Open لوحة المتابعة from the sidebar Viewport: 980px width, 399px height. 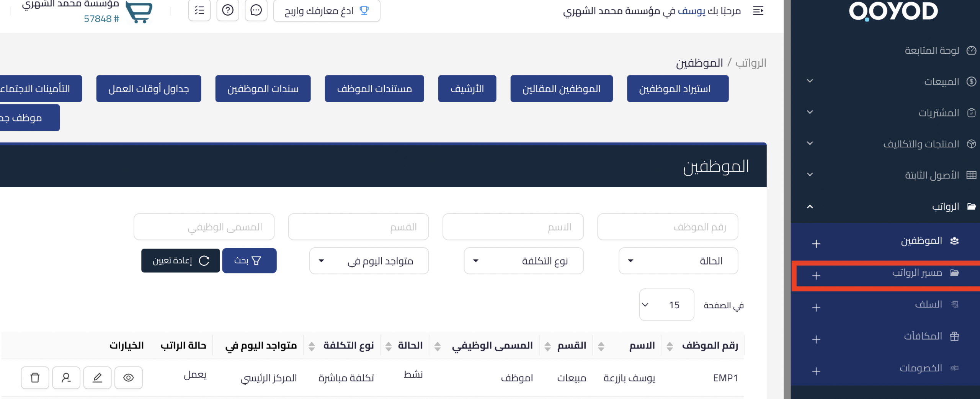pyautogui.click(x=932, y=50)
